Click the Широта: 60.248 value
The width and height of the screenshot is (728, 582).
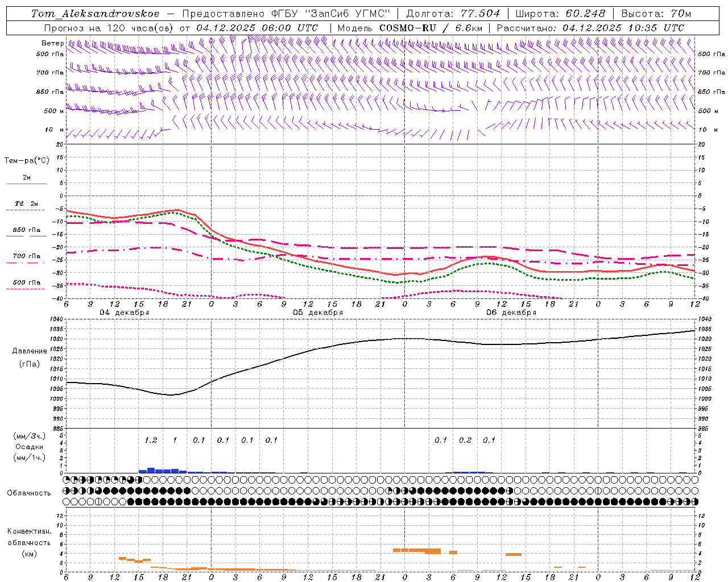[560, 14]
